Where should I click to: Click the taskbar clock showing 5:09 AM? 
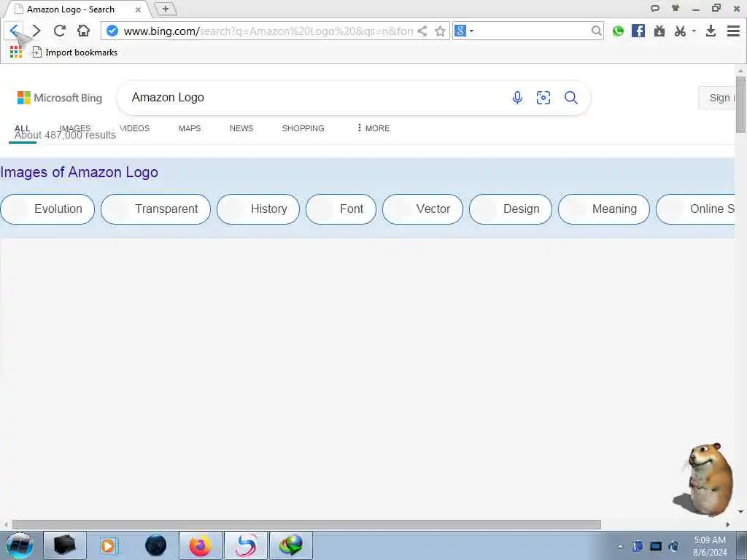[x=710, y=545]
